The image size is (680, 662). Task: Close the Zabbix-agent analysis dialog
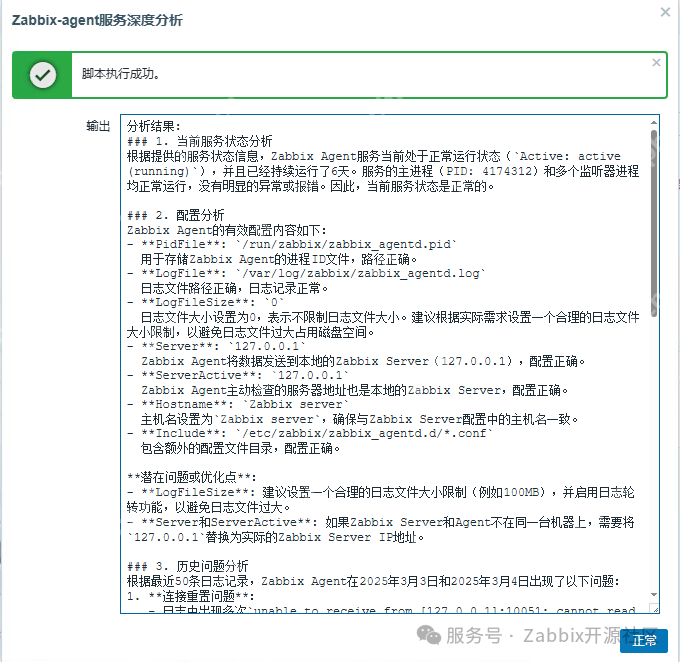coord(665,12)
